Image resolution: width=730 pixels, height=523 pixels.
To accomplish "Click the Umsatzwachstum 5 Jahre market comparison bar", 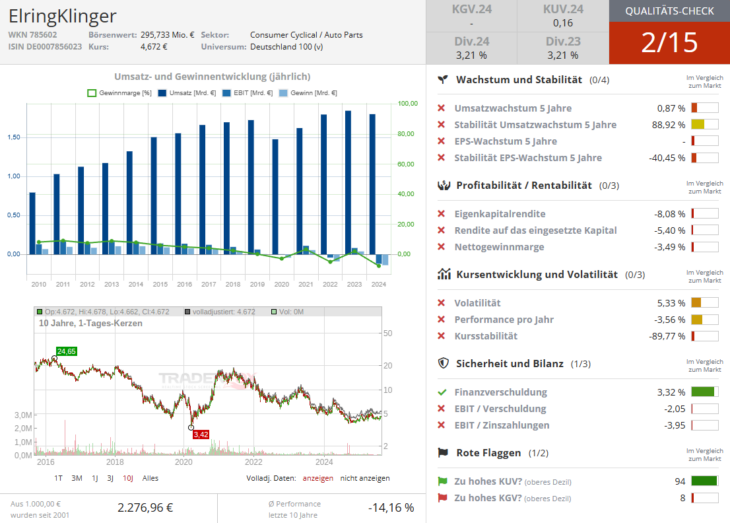I will tap(705, 108).
